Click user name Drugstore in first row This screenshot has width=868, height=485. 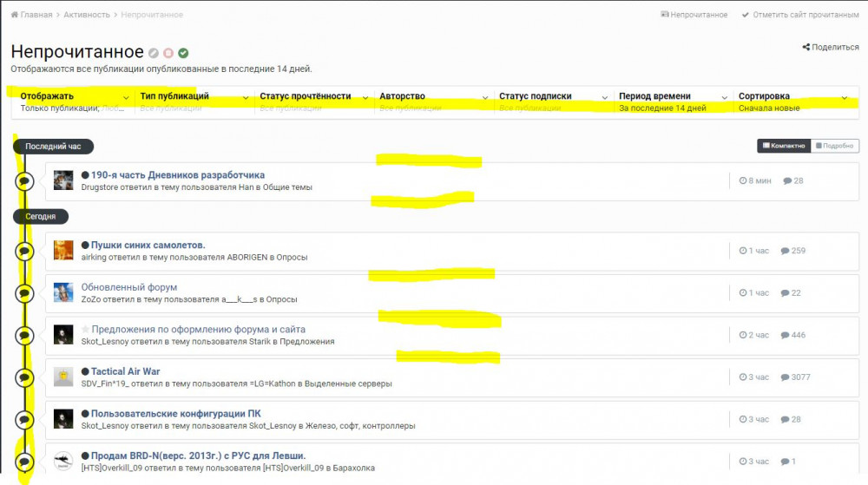tap(101, 187)
